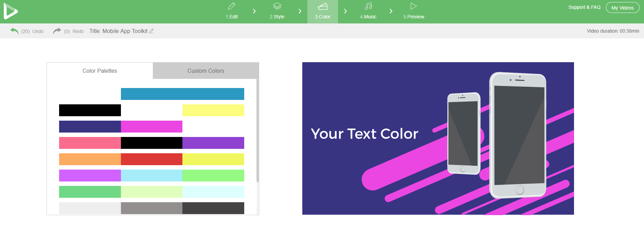The height and width of the screenshot is (226, 644).
Task: Select the dark charcoal swatch
Action: click(x=213, y=208)
